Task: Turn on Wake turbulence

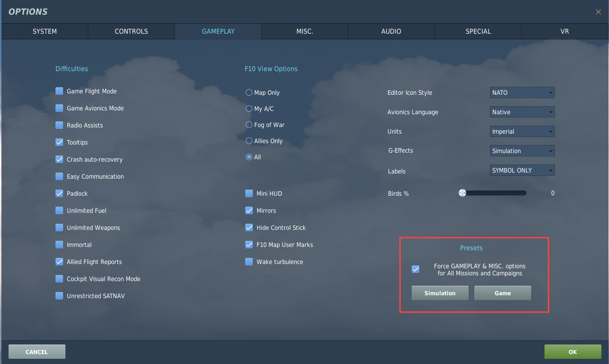Action: pyautogui.click(x=249, y=262)
